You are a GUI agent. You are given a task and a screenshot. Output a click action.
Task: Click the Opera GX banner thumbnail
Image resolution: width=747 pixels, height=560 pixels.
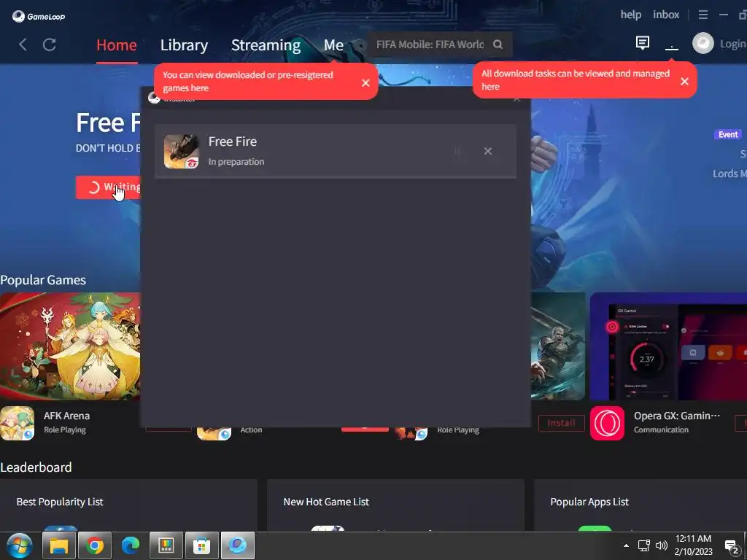pyautogui.click(x=668, y=346)
